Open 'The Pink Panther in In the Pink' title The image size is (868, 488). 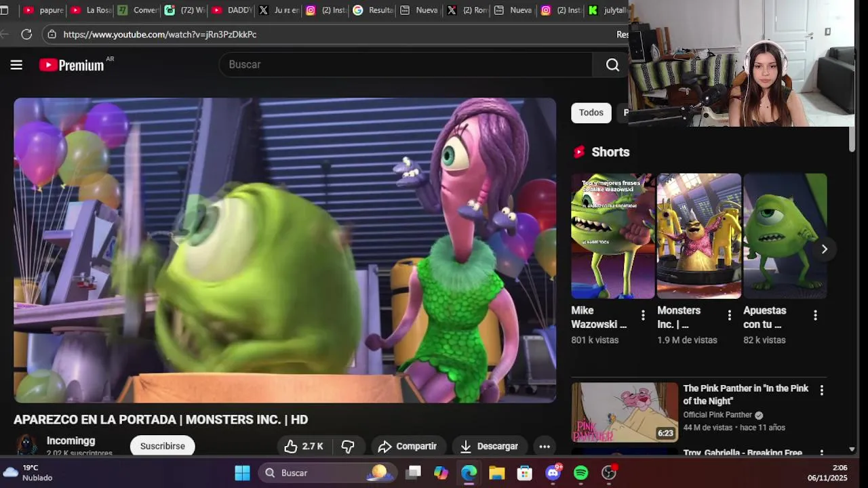[746, 394]
